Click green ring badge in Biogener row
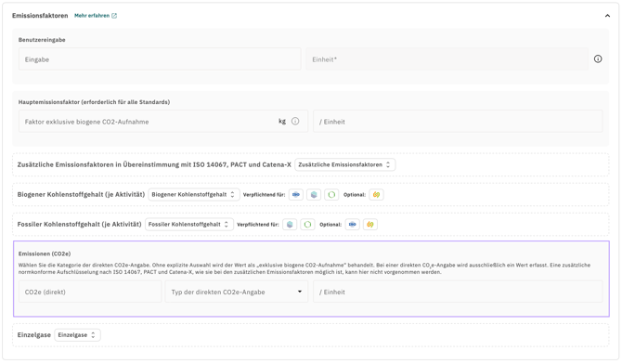The width and height of the screenshot is (622, 364). [x=331, y=194]
